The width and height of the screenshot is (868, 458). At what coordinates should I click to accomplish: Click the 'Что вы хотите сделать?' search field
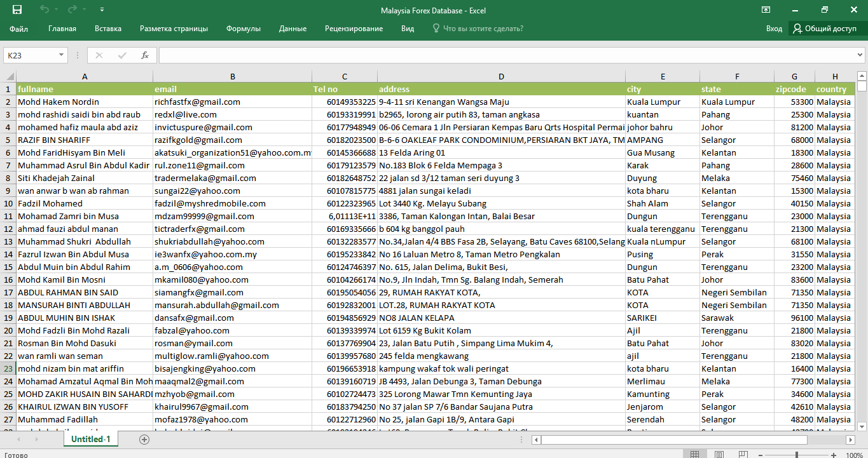[x=483, y=29]
